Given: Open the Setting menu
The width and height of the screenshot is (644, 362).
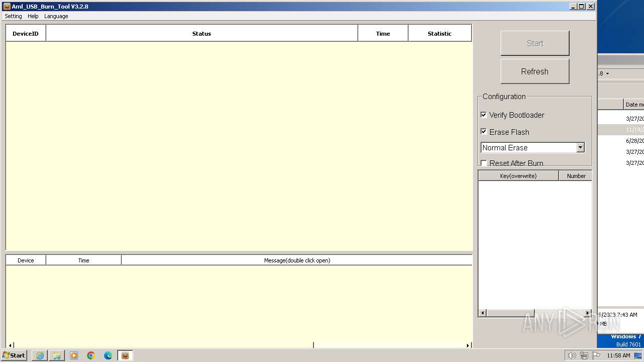Looking at the screenshot, I should coord(13,16).
